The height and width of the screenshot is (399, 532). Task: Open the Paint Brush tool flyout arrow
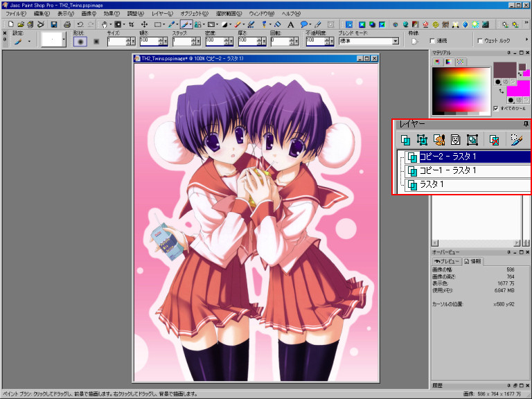[x=190, y=24]
